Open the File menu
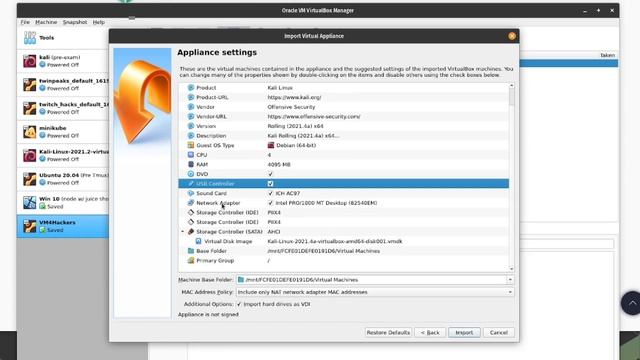 pos(25,22)
